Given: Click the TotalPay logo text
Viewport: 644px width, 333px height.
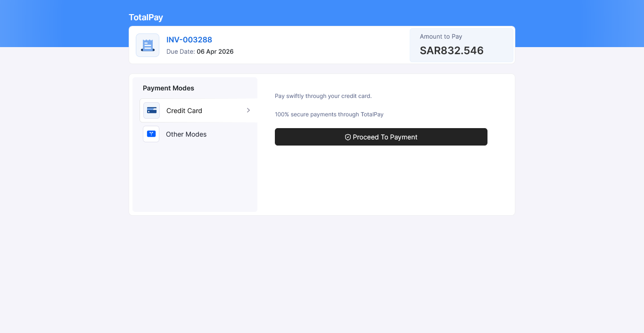Looking at the screenshot, I should point(146,17).
